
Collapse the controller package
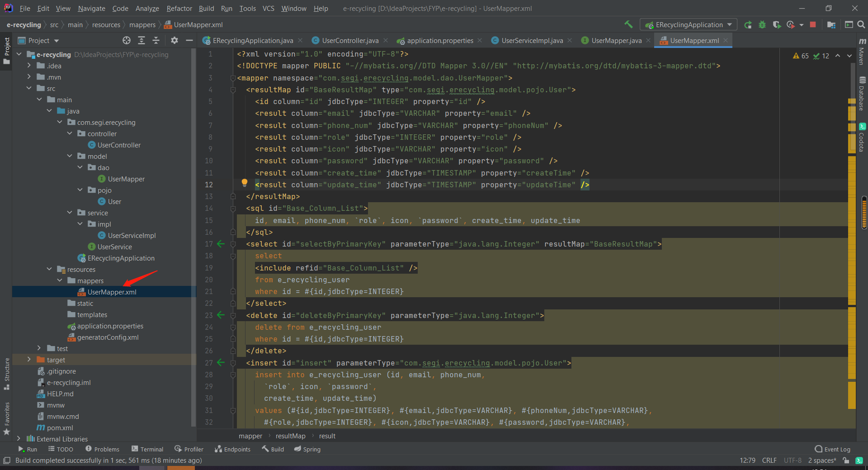(70, 133)
